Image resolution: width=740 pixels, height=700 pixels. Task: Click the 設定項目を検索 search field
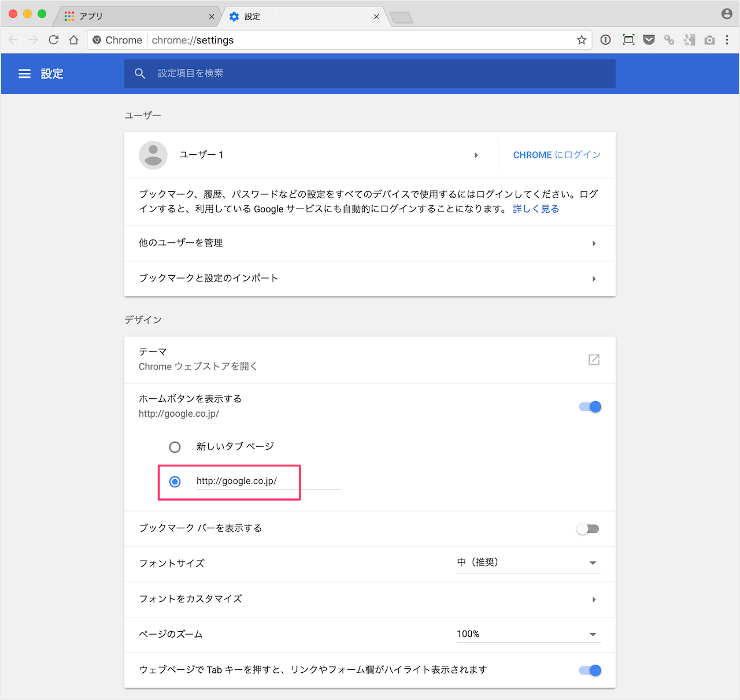tap(370, 73)
